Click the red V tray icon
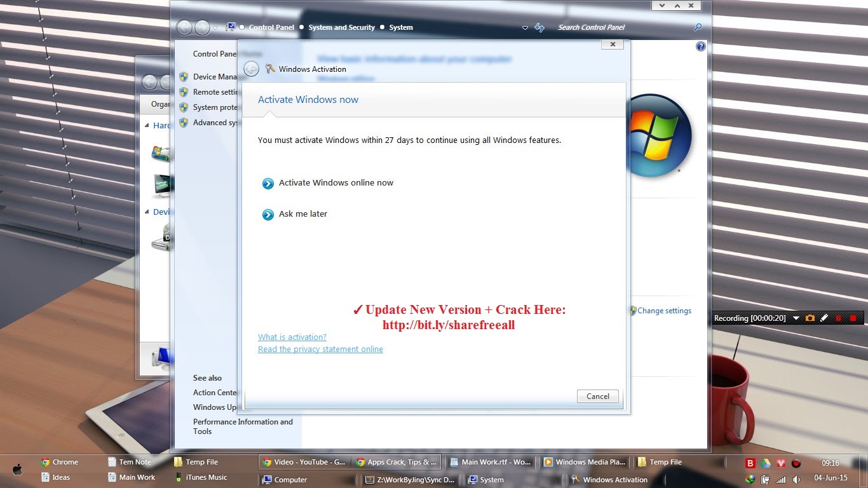 coord(781,463)
